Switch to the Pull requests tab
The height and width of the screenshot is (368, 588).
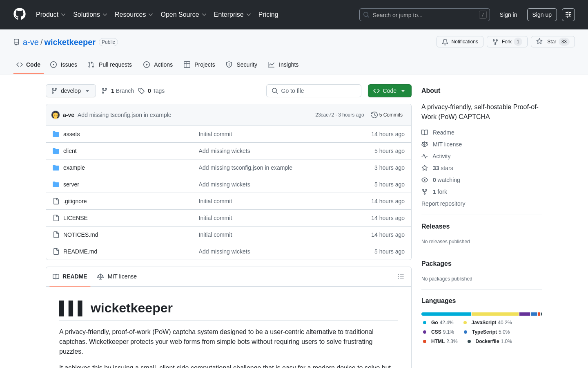point(110,65)
